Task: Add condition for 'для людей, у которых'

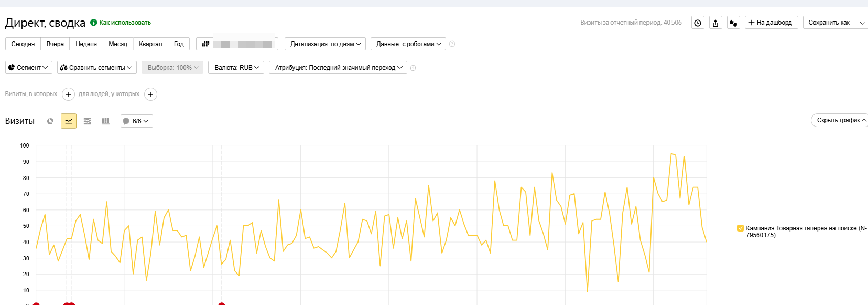Action: pos(150,94)
